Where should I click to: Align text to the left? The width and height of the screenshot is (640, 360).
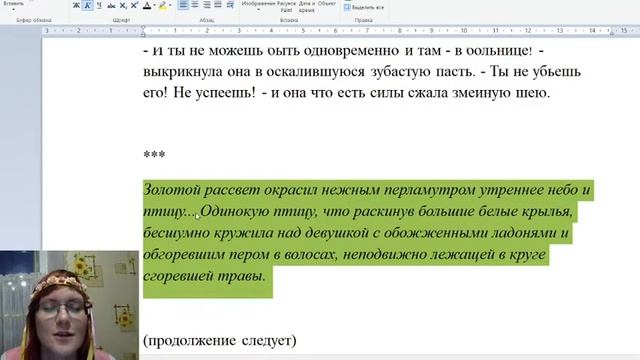tap(183, 5)
